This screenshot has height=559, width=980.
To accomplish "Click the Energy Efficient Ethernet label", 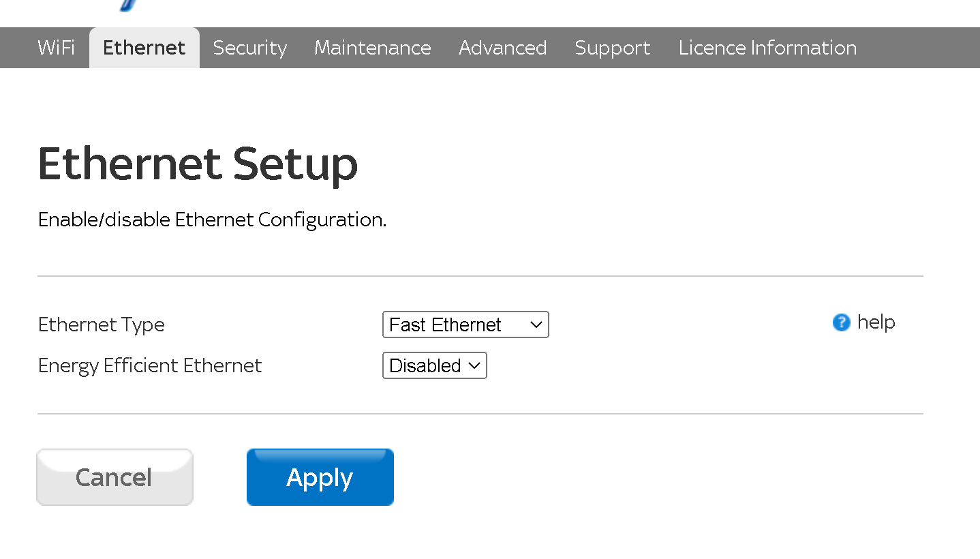I will pyautogui.click(x=149, y=365).
